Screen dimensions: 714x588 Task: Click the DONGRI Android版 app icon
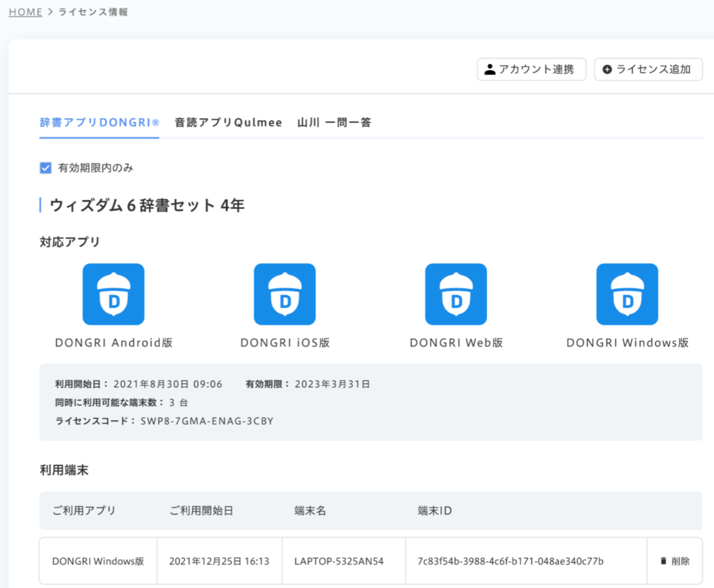click(113, 294)
